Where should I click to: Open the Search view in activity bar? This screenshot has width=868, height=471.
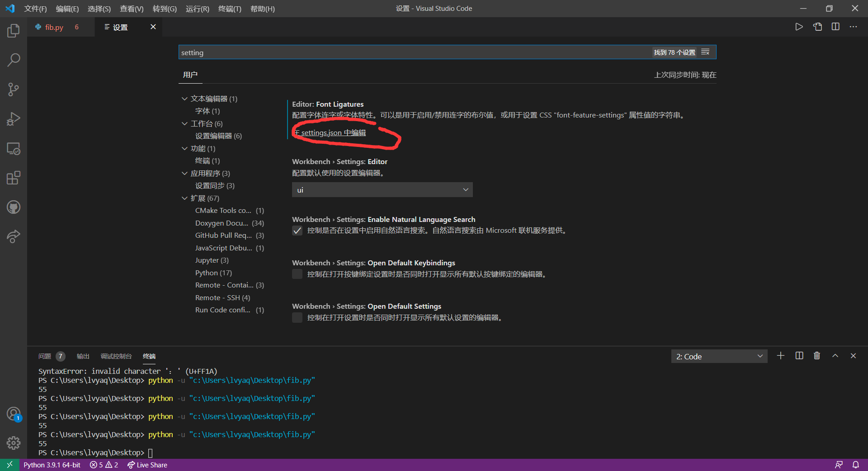pyautogui.click(x=14, y=60)
